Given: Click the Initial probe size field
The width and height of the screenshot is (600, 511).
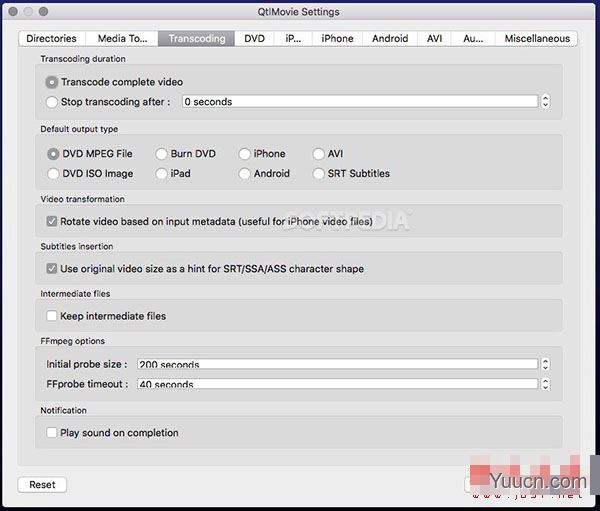Looking at the screenshot, I should coord(338,364).
